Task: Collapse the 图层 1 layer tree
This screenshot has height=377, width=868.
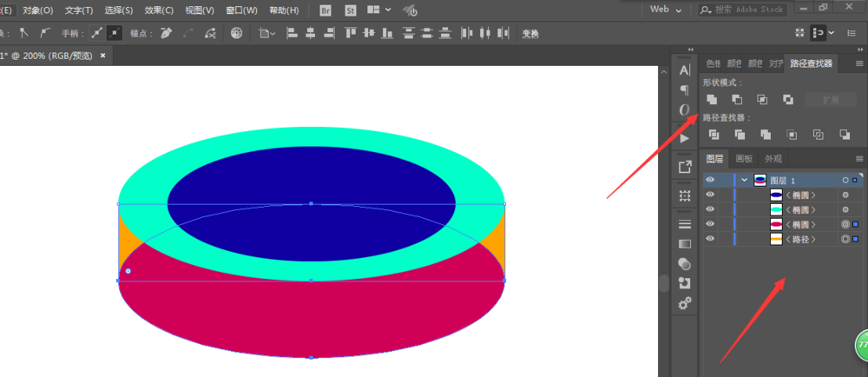Action: (744, 180)
